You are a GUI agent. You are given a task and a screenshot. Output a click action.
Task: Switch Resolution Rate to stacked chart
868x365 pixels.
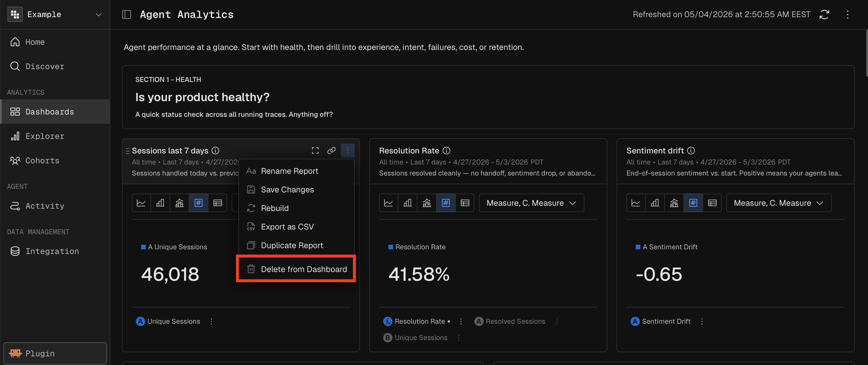click(x=427, y=203)
